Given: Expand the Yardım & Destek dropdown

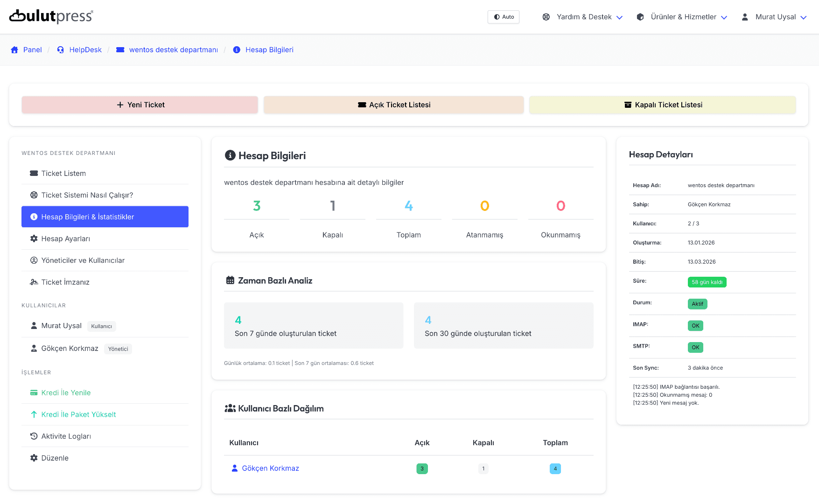Looking at the screenshot, I should tap(583, 17).
